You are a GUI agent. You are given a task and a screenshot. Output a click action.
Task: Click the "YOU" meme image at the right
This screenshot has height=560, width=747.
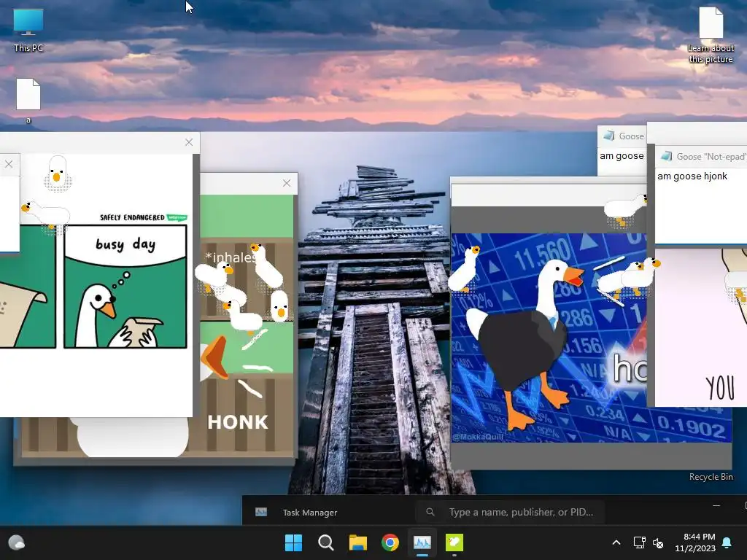coord(701,327)
